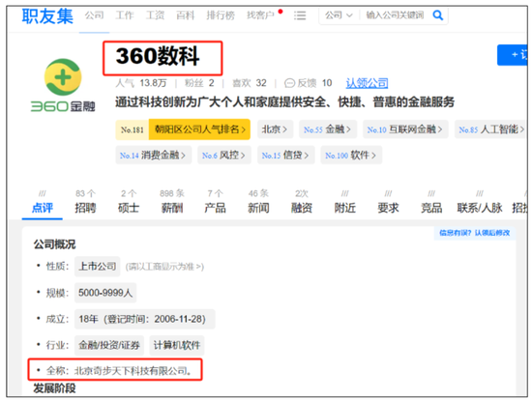Click the 360金融 company logo

point(63,85)
